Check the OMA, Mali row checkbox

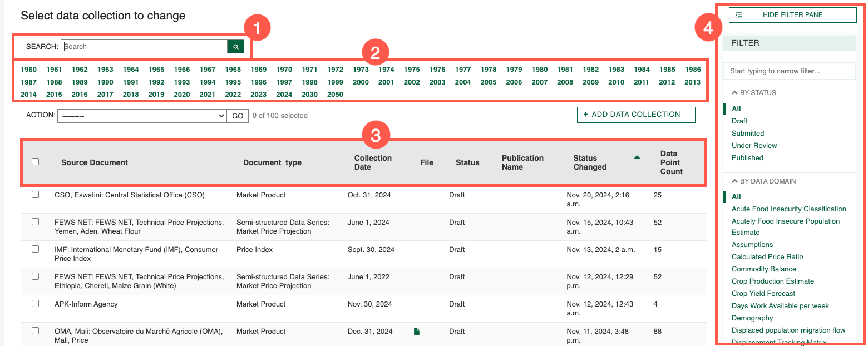coord(36,330)
